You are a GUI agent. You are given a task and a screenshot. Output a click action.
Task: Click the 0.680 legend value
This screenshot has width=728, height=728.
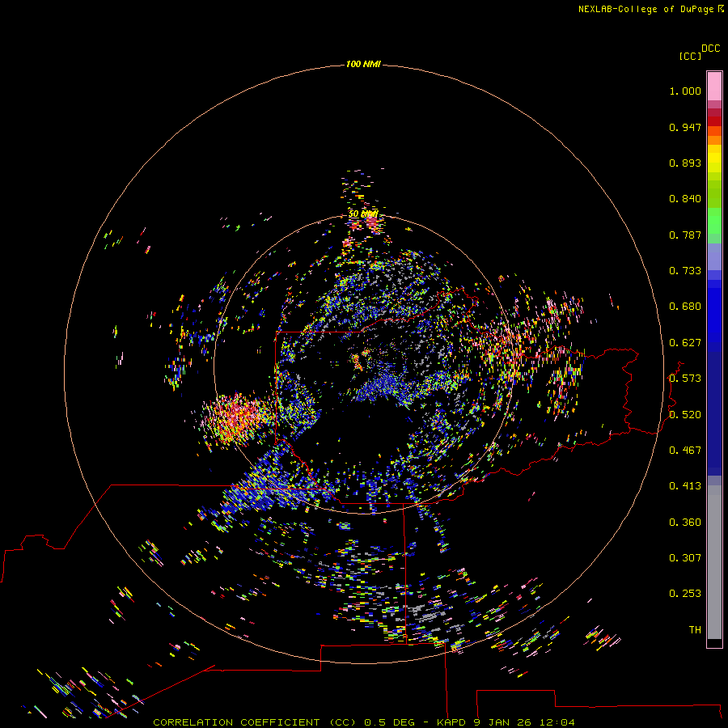pyautogui.click(x=685, y=307)
